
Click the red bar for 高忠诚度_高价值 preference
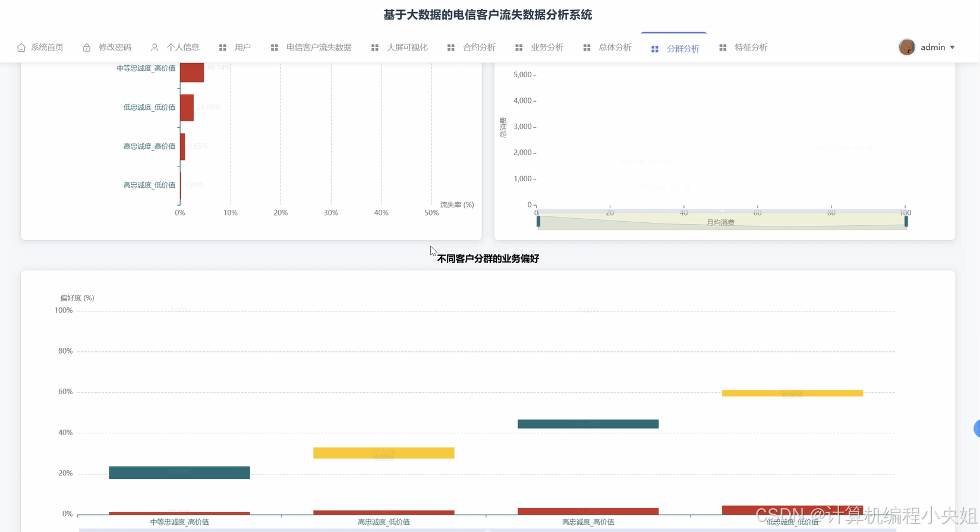[x=588, y=511]
